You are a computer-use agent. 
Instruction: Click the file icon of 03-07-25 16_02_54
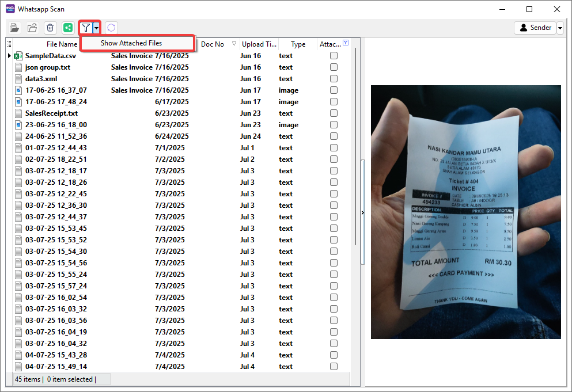tap(18, 298)
